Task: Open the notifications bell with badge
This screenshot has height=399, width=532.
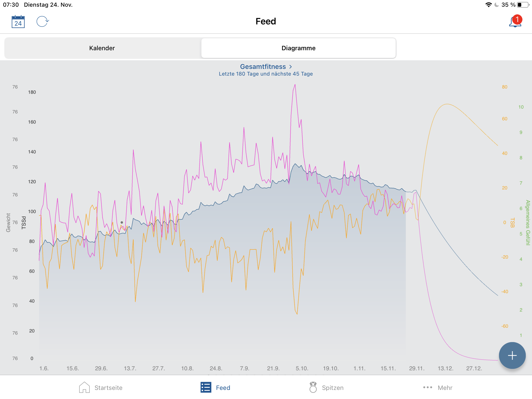Action: tap(515, 21)
